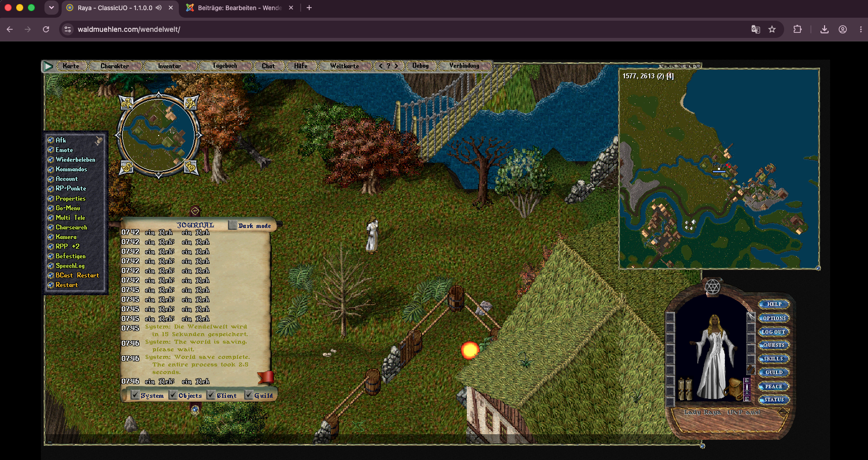The image size is (868, 460).
Task: Click the Kamera gem button
Action: coord(51,237)
